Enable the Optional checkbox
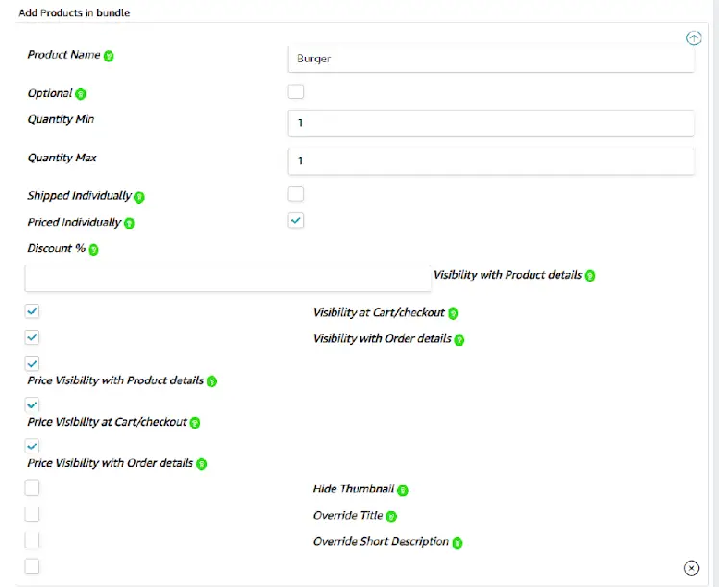 [x=296, y=91]
